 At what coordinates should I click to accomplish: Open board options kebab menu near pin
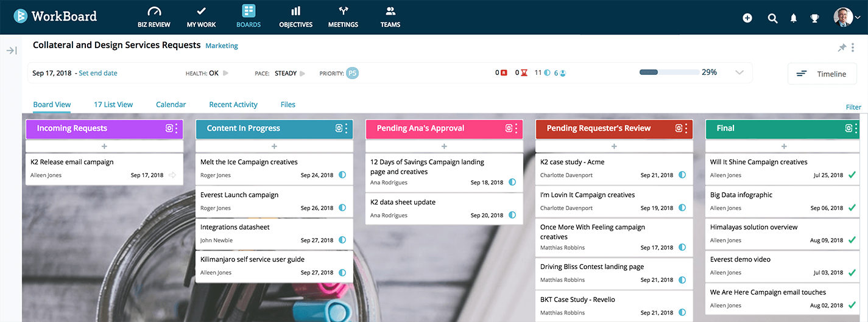[x=853, y=47]
